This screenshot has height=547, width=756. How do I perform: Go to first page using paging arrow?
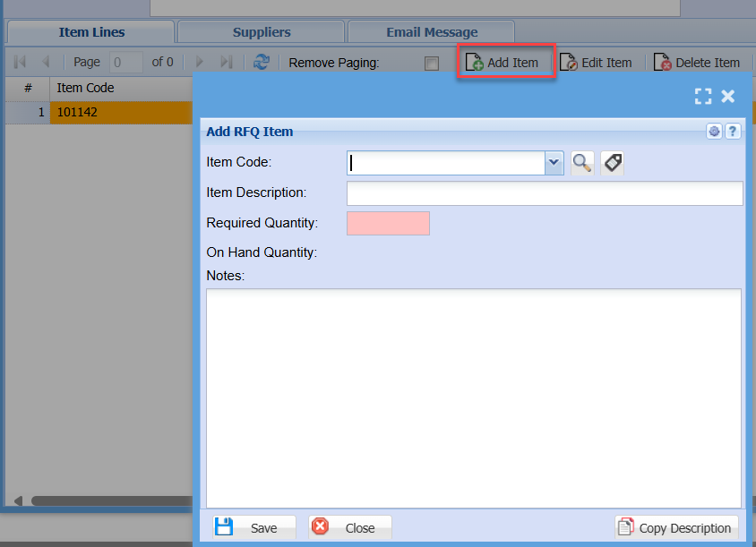coord(20,63)
